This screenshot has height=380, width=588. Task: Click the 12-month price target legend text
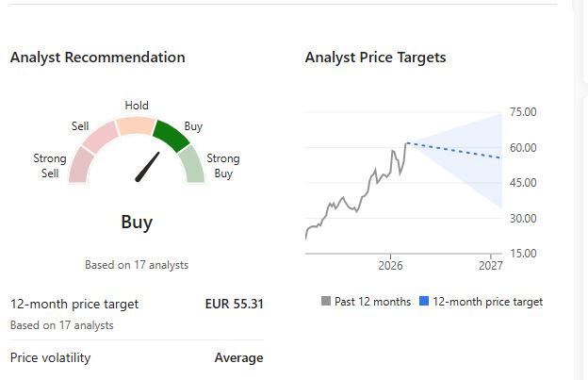487,302
